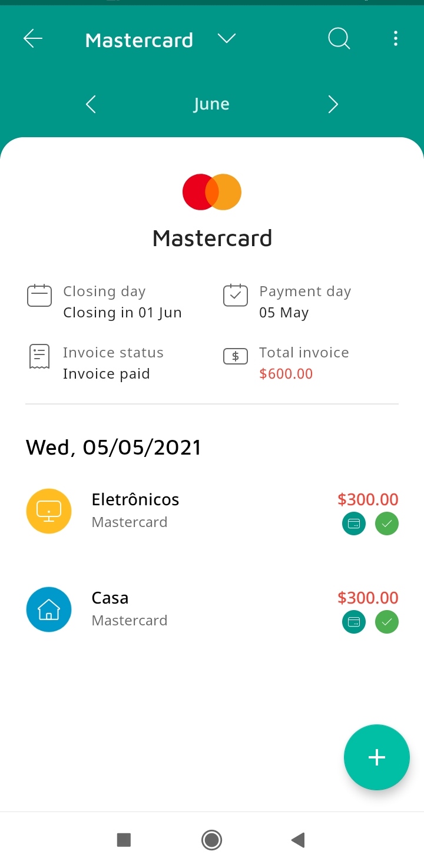424x868 pixels.
Task: Tap the blue Casa house icon
Action: (49, 609)
